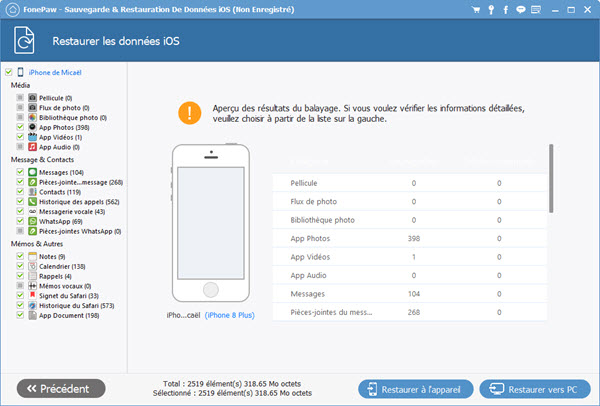Uncheck the App Vidéos (1) checkbox
600x406 pixels.
click(x=20, y=137)
